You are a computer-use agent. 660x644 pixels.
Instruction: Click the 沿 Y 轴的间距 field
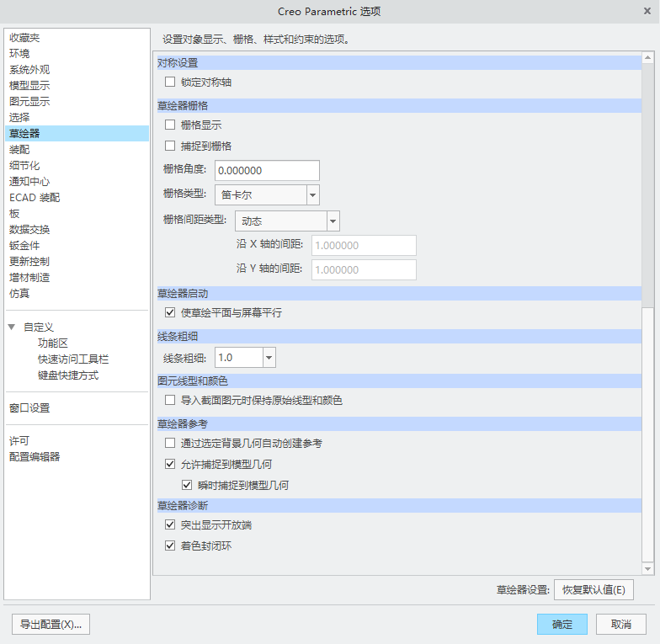click(364, 269)
